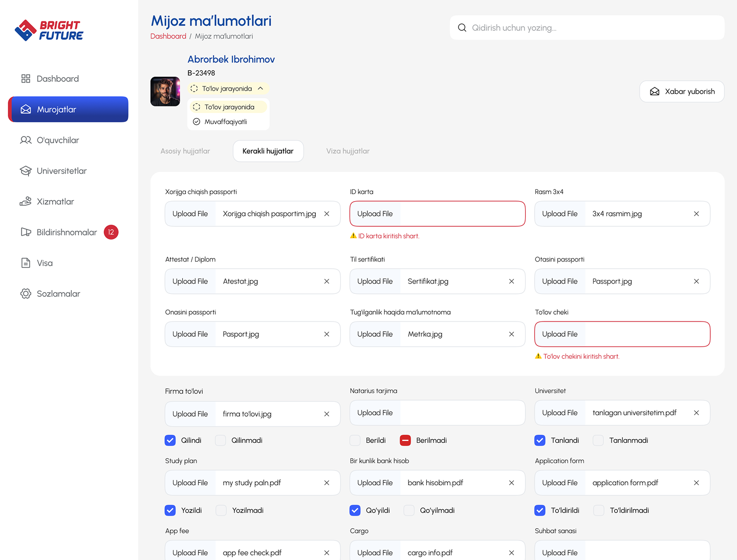This screenshot has height=560, width=737.
Task: Switch to the Viza hujjatlar tab
Action: (348, 151)
